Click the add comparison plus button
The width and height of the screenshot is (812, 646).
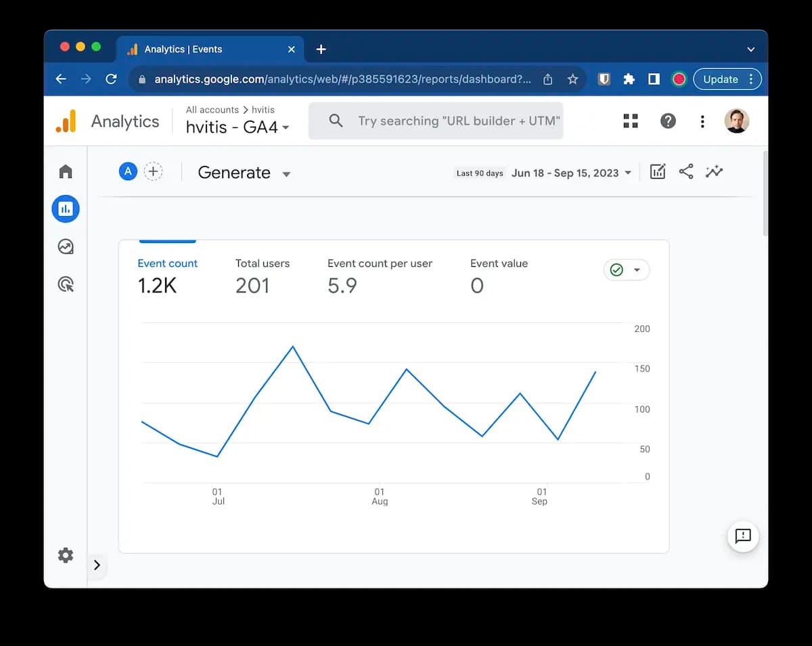pyautogui.click(x=154, y=172)
